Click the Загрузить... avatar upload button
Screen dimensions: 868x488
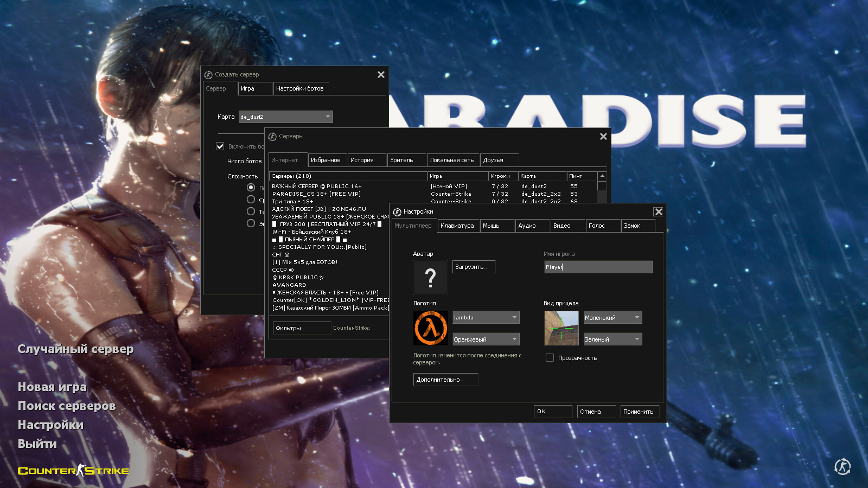point(474,267)
